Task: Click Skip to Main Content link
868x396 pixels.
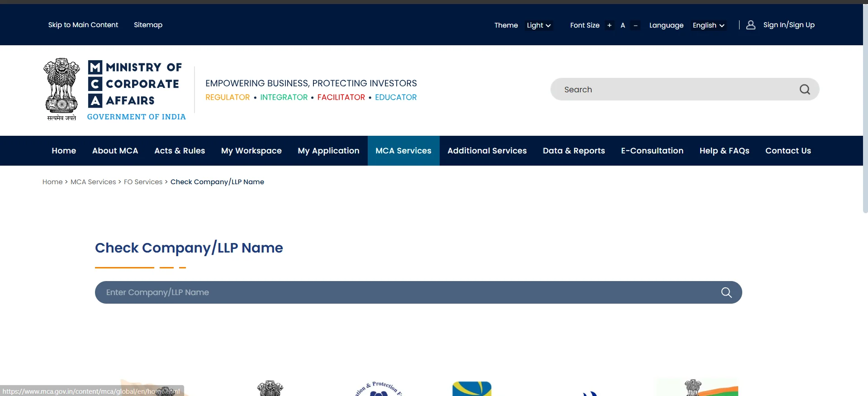Action: tap(83, 25)
